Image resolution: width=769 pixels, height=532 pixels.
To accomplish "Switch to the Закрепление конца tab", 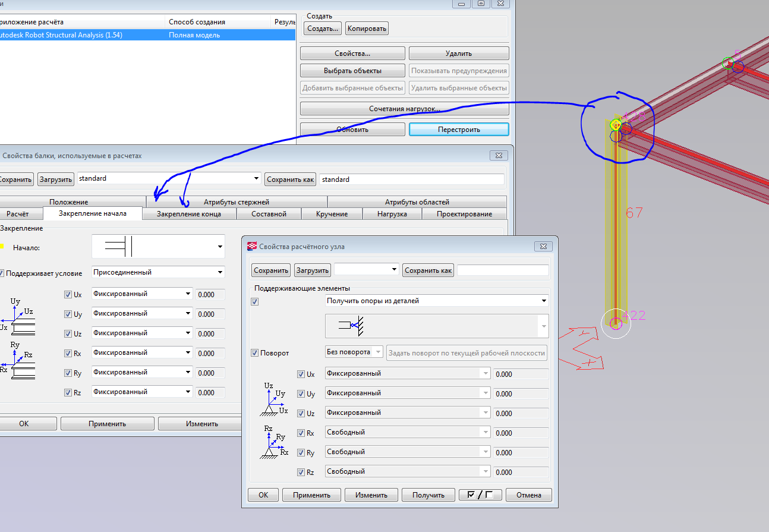I will [x=189, y=214].
